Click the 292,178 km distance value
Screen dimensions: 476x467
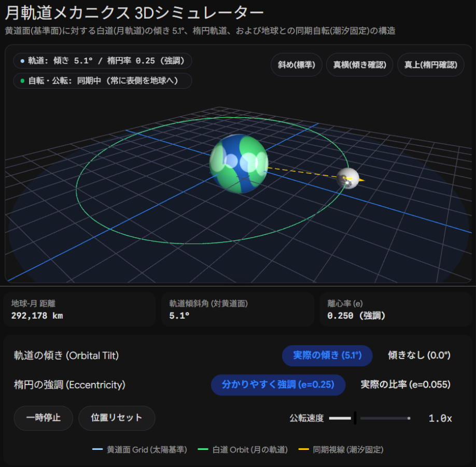click(37, 315)
